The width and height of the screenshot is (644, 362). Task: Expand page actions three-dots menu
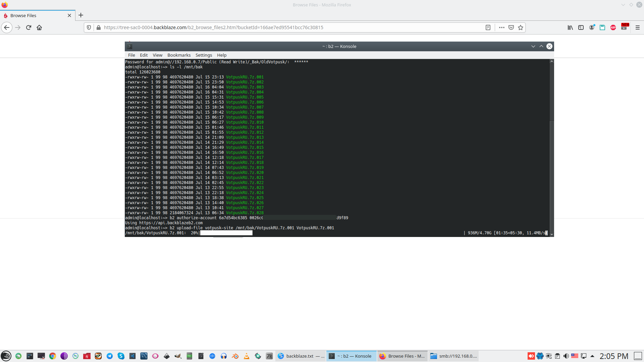(502, 27)
